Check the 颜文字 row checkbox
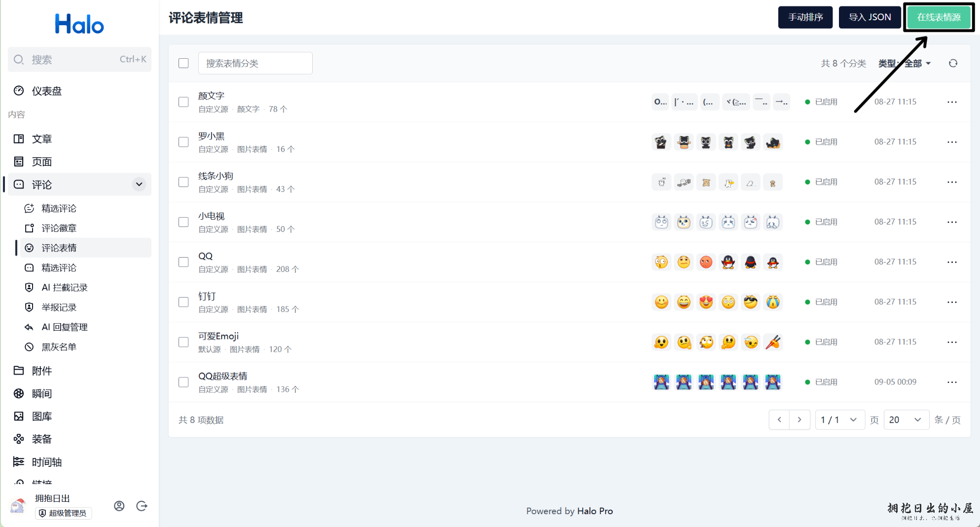The width and height of the screenshot is (980, 527). [x=183, y=102]
